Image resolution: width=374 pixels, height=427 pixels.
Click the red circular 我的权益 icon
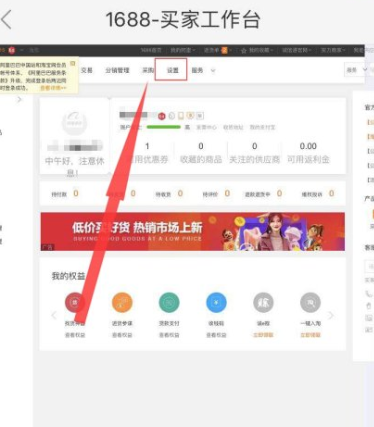tap(75, 302)
